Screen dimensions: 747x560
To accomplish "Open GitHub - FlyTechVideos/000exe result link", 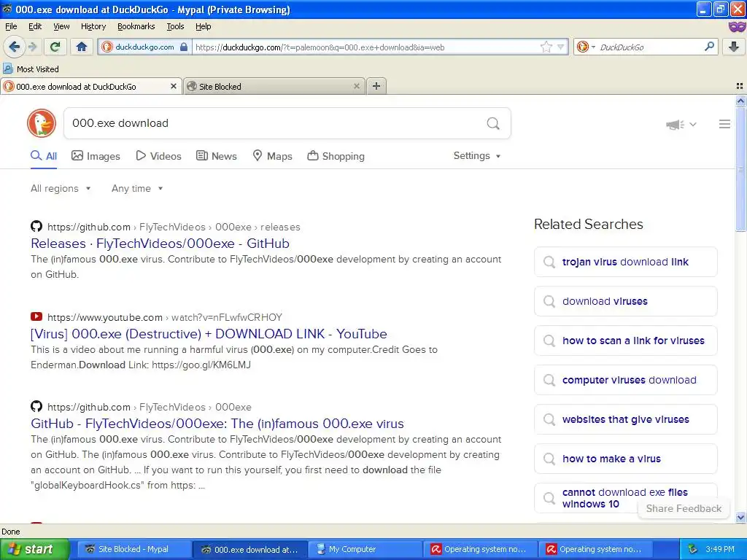I will pos(217,424).
